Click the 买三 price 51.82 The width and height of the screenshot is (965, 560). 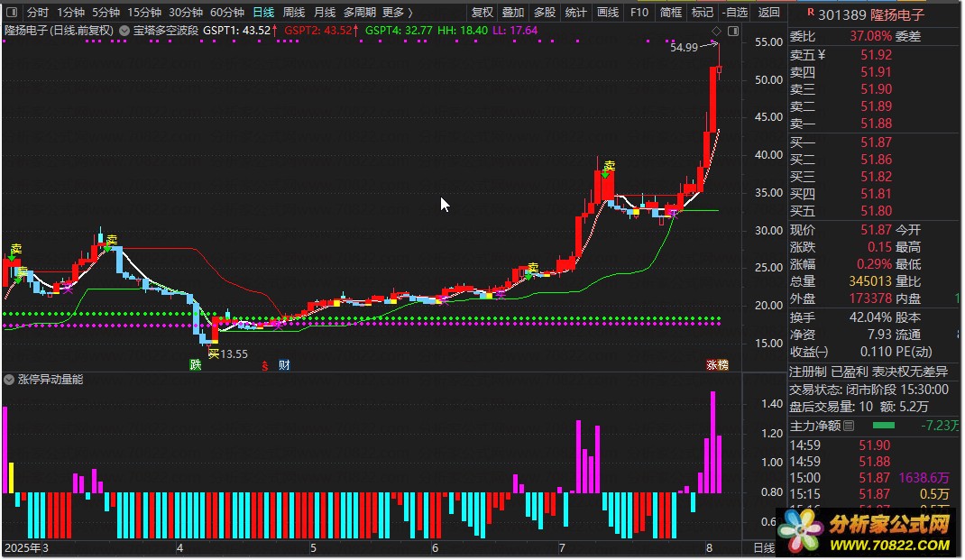pos(876,177)
